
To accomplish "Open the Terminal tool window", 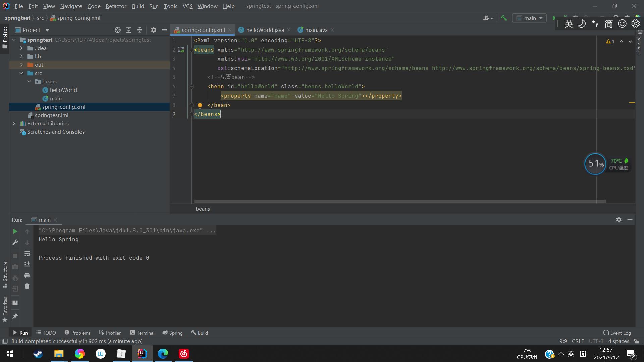I will (142, 333).
